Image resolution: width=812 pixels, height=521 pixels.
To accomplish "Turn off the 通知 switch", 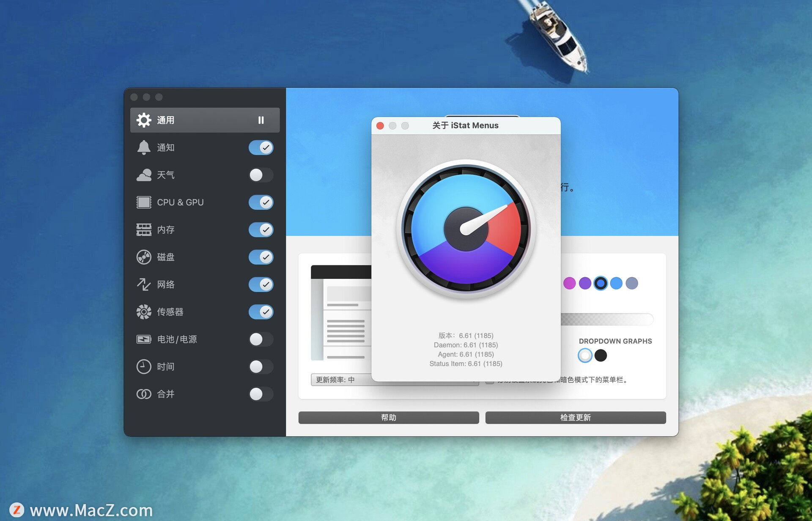I will tap(261, 147).
